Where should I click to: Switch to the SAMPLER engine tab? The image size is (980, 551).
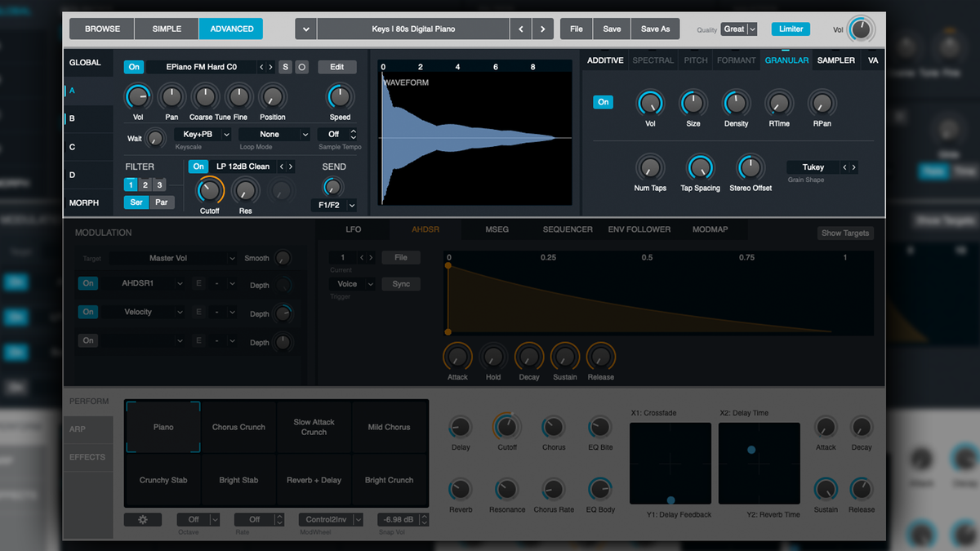point(835,60)
